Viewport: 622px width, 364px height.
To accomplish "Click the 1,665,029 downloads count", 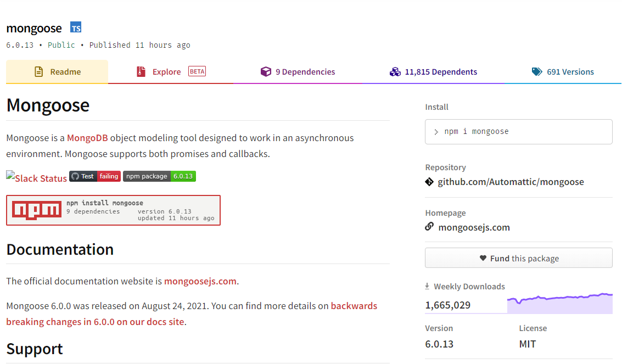I will pos(448,305).
